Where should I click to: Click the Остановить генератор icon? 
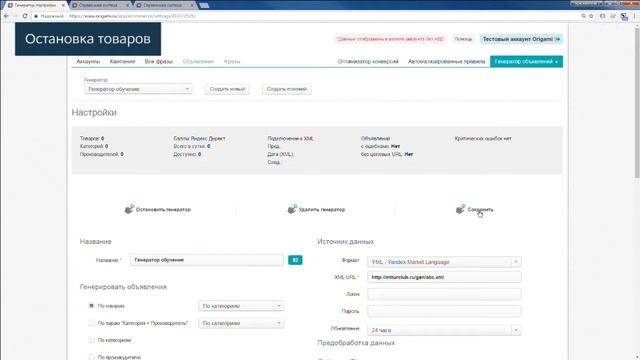coord(129,209)
